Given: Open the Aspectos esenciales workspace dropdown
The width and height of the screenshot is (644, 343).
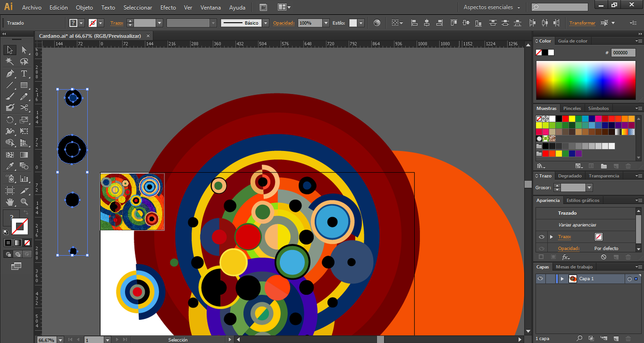Looking at the screenshot, I should tap(492, 8).
